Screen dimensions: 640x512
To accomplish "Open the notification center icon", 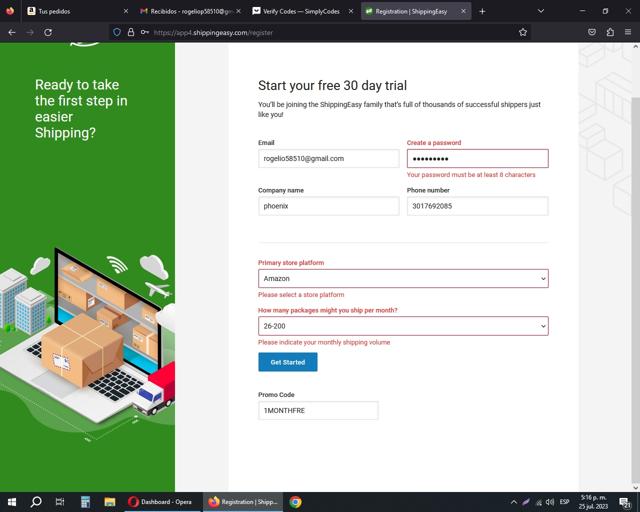I will (x=625, y=502).
